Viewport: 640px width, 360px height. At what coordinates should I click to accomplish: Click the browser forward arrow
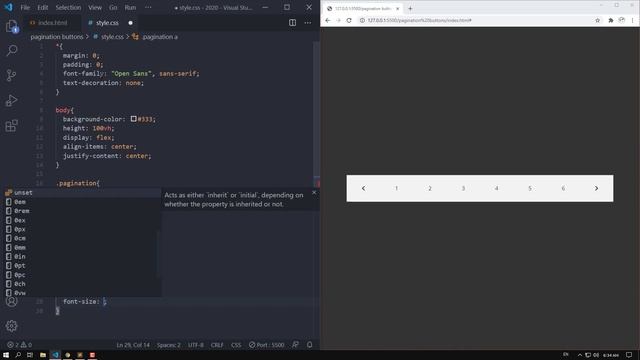[338, 20]
